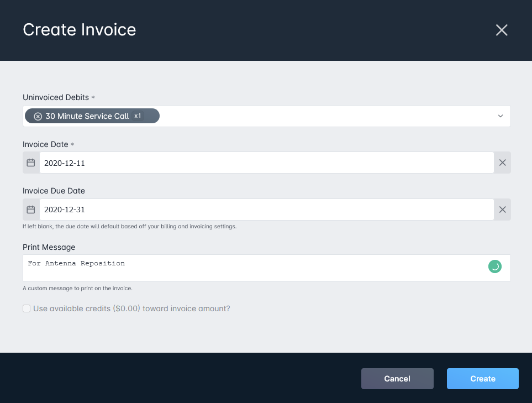
Task: Click the Uninvoiced Debits label
Action: coord(56,97)
